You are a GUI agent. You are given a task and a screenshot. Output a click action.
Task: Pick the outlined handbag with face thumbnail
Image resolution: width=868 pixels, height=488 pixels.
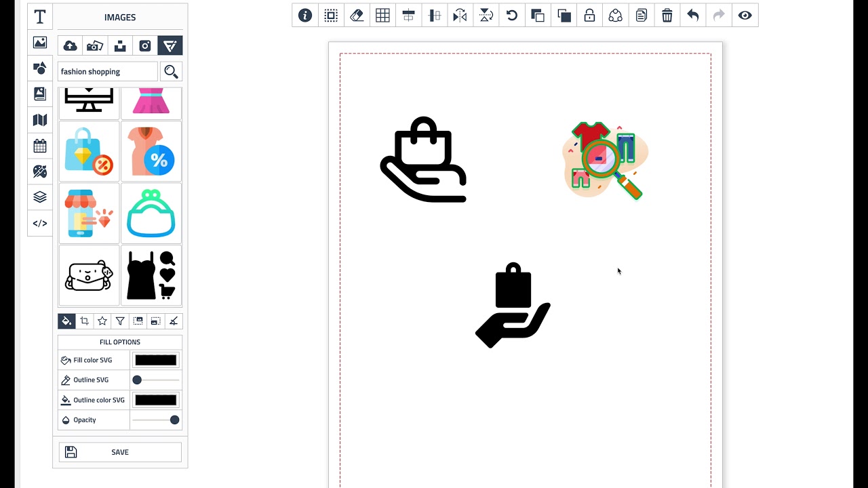pos(89,275)
